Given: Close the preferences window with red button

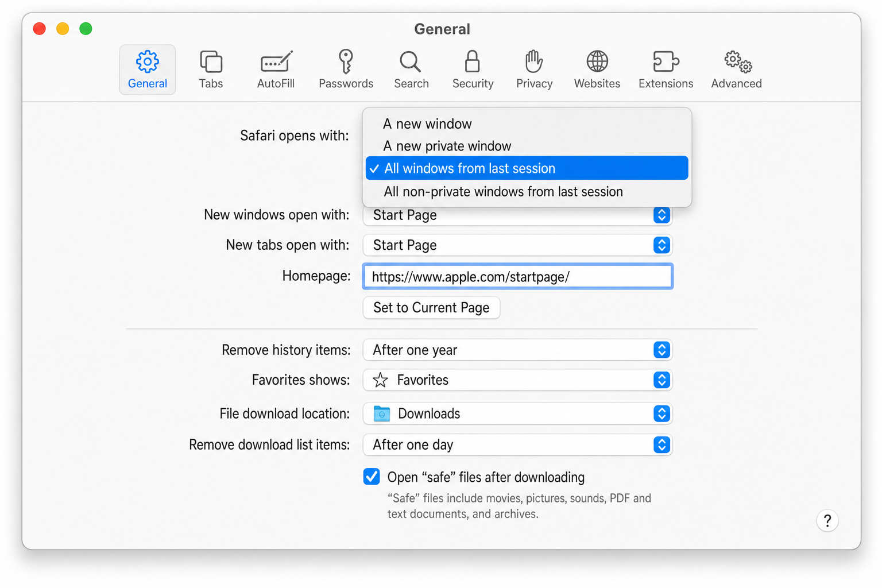Looking at the screenshot, I should pos(40,29).
